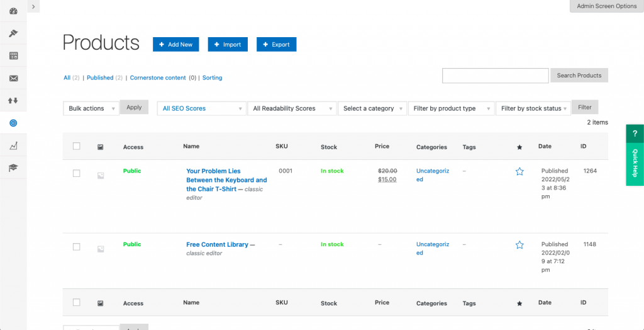Toggle featured star for Free Content Library
Viewport: 644px width, 330px height.
pos(519,245)
